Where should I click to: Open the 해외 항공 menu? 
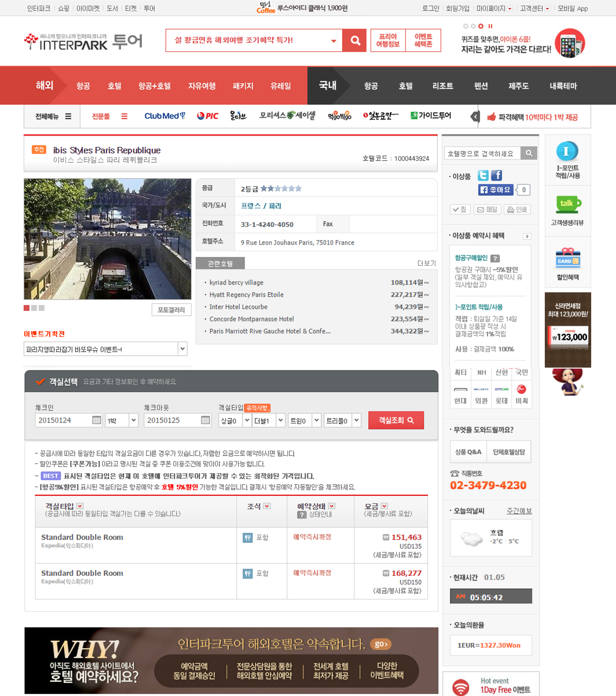[83, 86]
